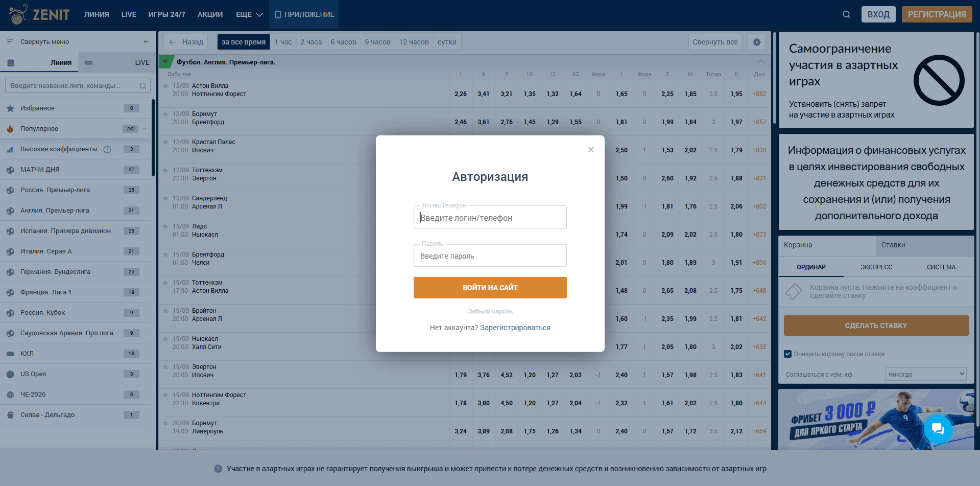The image size is (980, 486).
Task: Click the Популярное flame icon
Action: pos(10,129)
